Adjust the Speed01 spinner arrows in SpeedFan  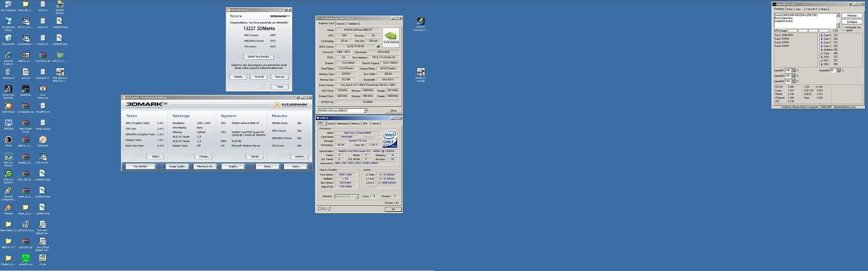(x=793, y=70)
